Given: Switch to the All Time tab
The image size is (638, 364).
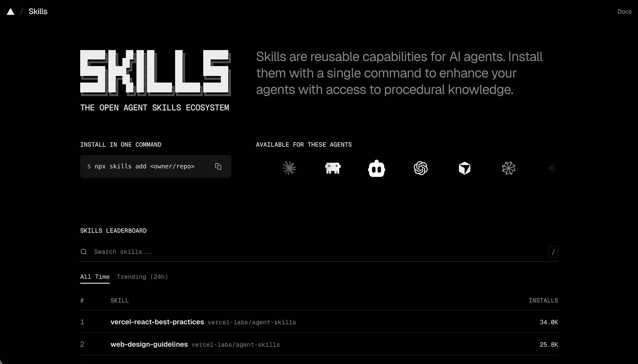Looking at the screenshot, I should click(x=95, y=277).
